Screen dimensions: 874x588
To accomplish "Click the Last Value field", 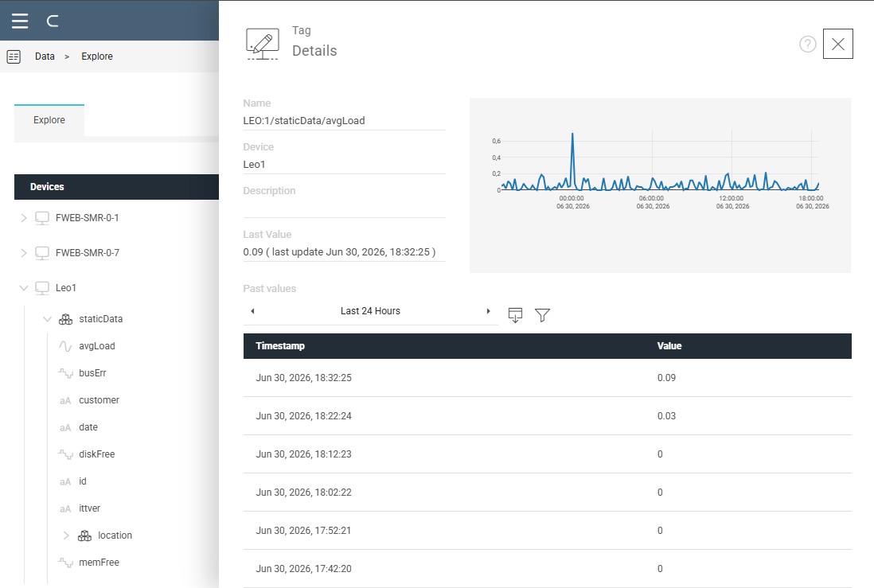I will click(x=344, y=252).
